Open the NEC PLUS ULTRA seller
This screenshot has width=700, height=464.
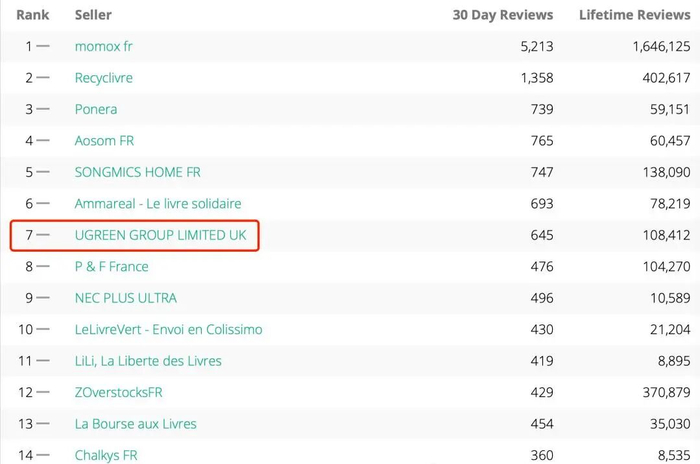126,298
